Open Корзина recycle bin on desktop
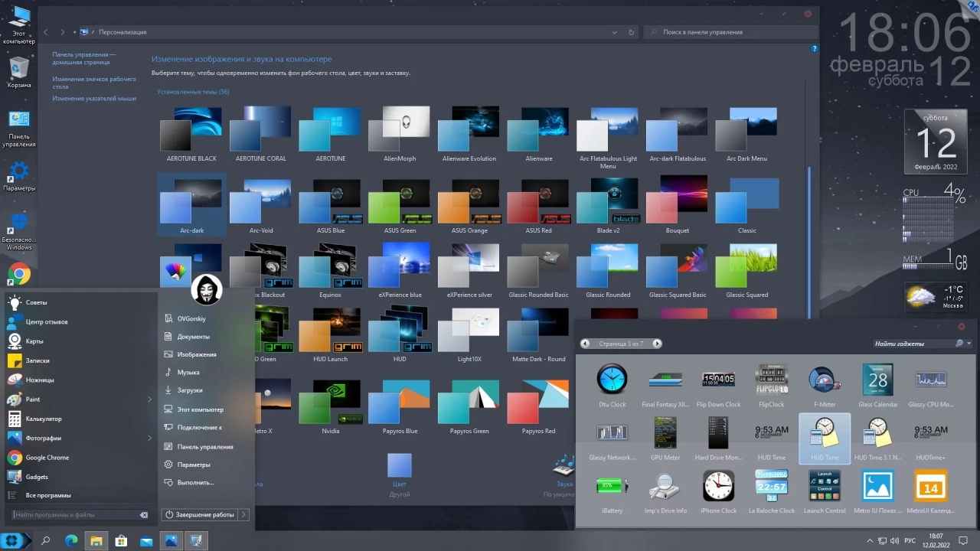The height and width of the screenshot is (551, 980). pos(19,73)
